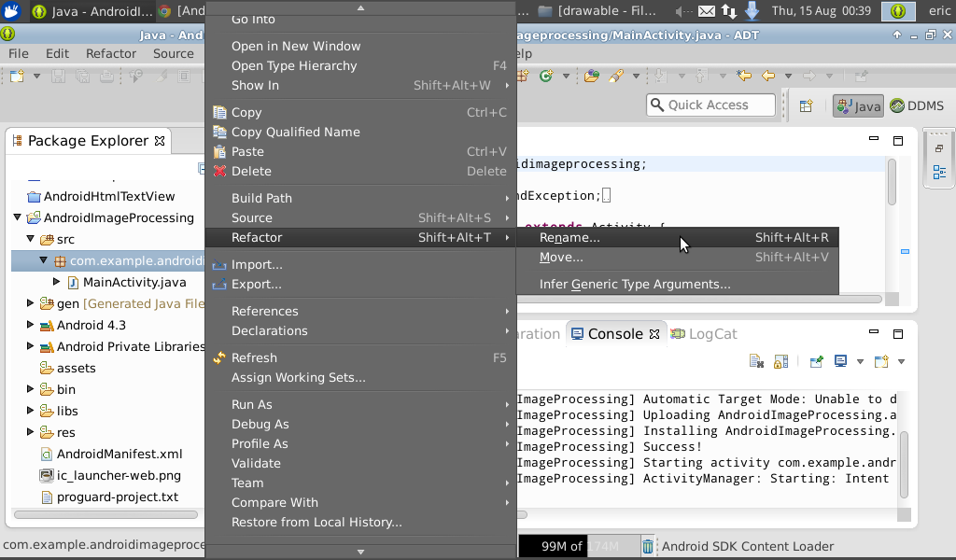Expand the libs folder node

[30, 410]
